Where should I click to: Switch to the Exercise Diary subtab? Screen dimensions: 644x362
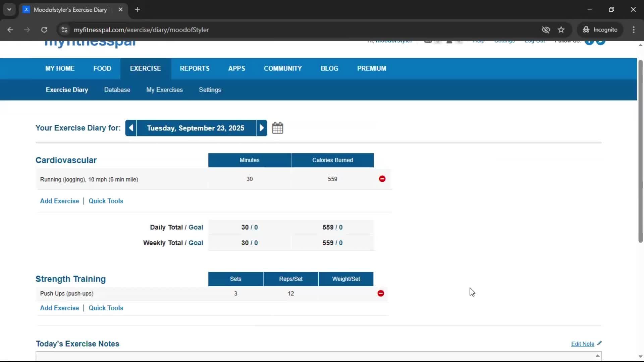click(x=67, y=90)
